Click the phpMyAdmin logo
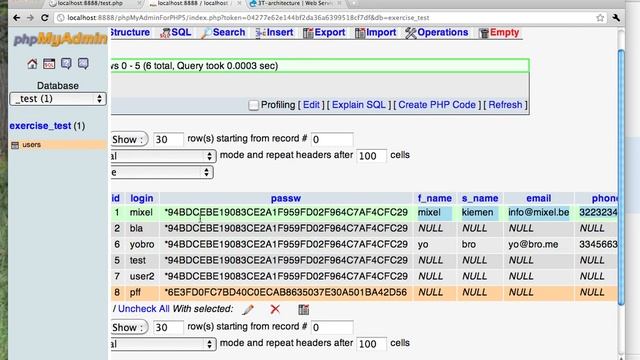The width and height of the screenshot is (640, 360). pyautogui.click(x=60, y=39)
